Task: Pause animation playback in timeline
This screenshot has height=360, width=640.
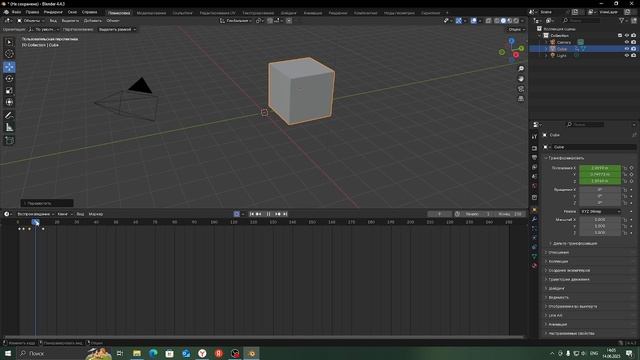Action: (x=269, y=214)
